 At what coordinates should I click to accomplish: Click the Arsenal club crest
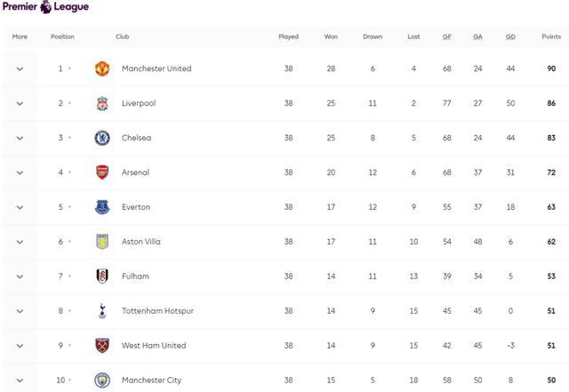tap(102, 172)
